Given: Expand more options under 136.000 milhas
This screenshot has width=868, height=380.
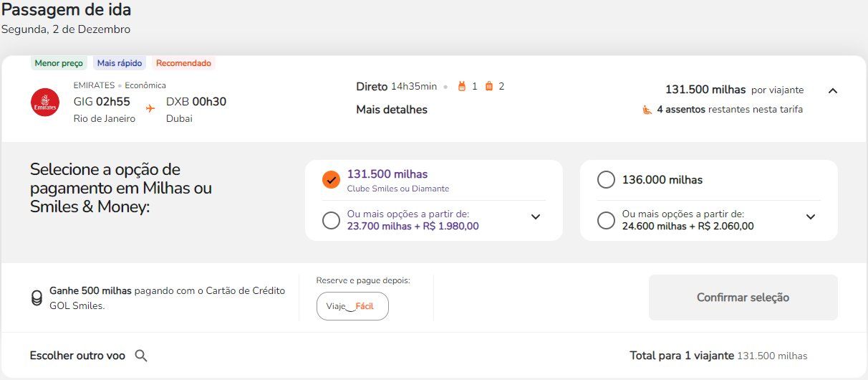Looking at the screenshot, I should point(811,217).
